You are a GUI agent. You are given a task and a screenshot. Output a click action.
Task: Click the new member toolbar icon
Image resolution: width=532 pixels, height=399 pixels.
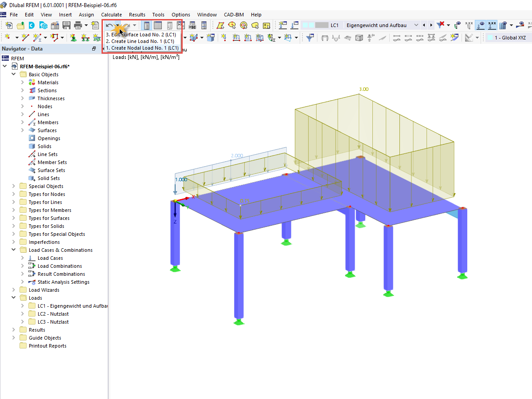[37, 38]
